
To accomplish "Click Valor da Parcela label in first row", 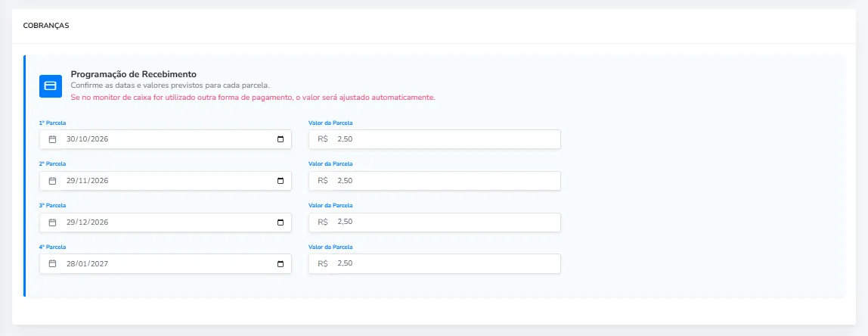I will (x=330, y=123).
